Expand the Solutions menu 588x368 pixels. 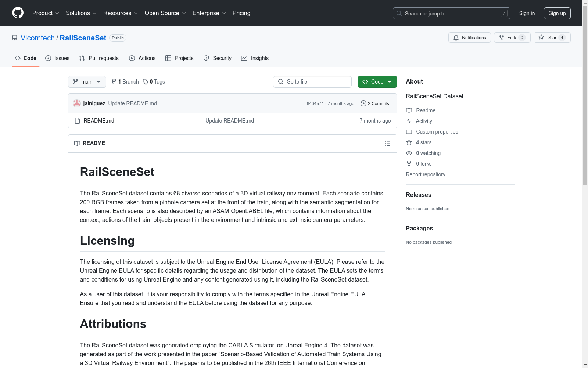(x=81, y=13)
